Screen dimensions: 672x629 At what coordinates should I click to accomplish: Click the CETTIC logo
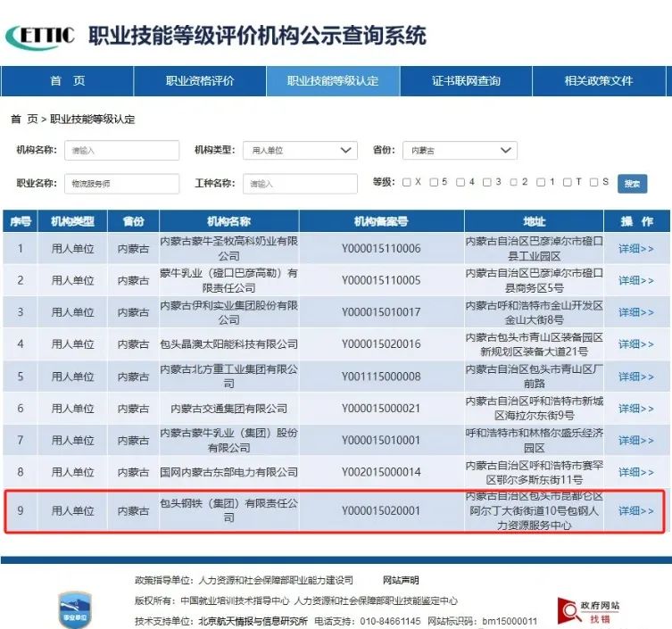(40, 37)
